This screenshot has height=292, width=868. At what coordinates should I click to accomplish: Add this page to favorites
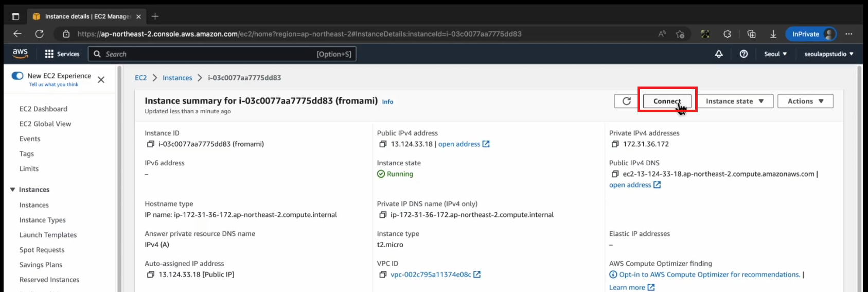[680, 34]
